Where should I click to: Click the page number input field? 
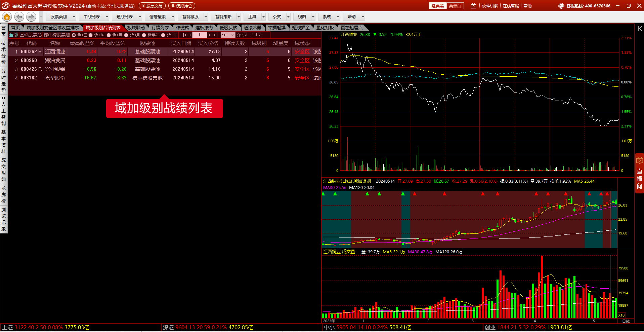click(199, 35)
